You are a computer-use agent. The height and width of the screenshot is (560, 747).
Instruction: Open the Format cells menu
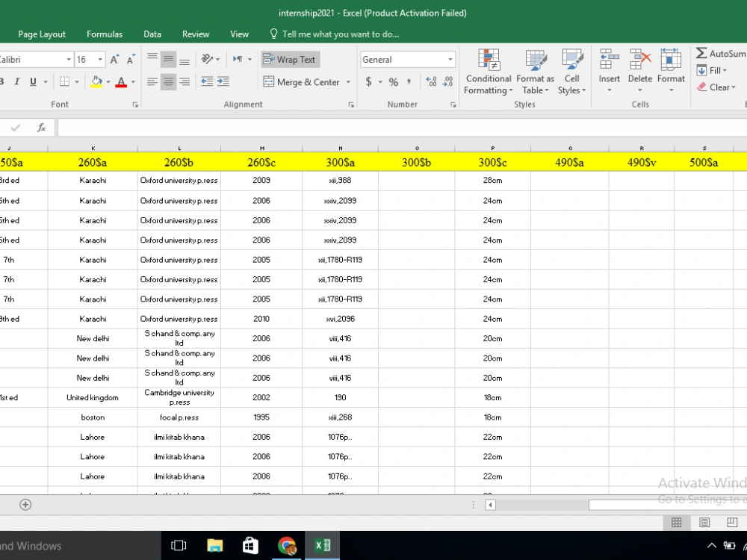(x=671, y=70)
